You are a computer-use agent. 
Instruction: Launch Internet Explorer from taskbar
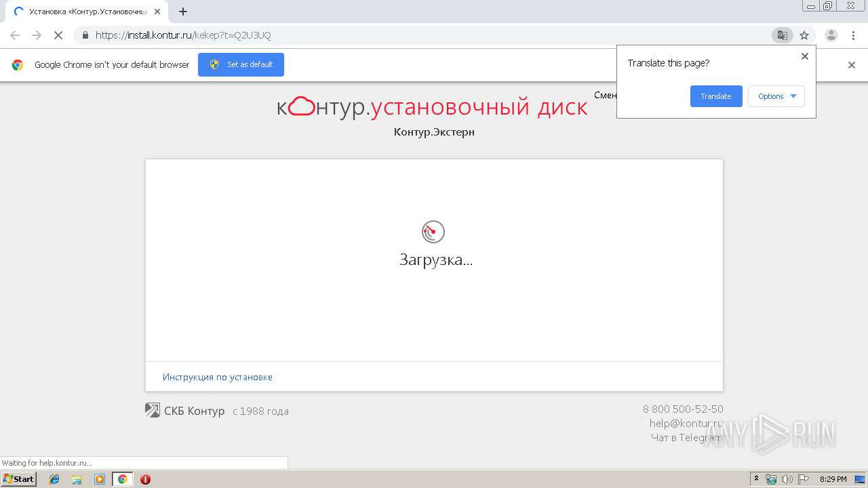(54, 479)
